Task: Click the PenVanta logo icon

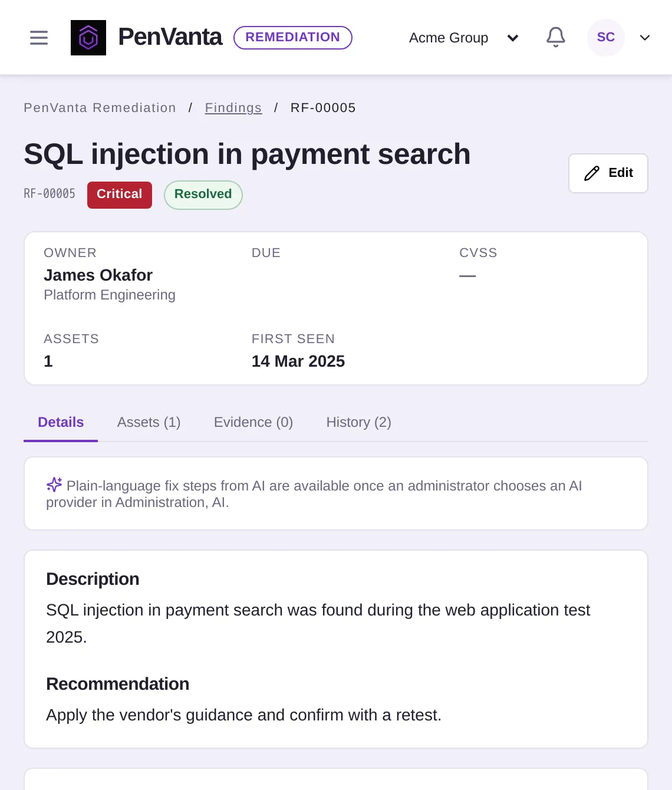Action: pos(88,38)
